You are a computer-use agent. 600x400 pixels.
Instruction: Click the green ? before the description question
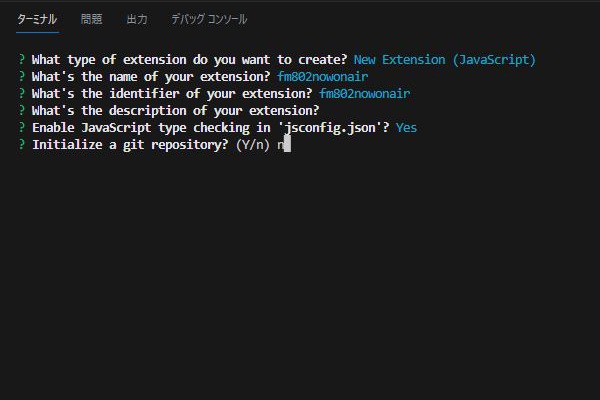(x=22, y=110)
